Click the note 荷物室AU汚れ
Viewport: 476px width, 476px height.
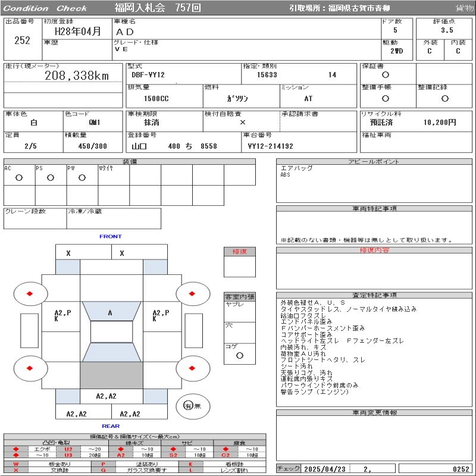tap(303, 353)
